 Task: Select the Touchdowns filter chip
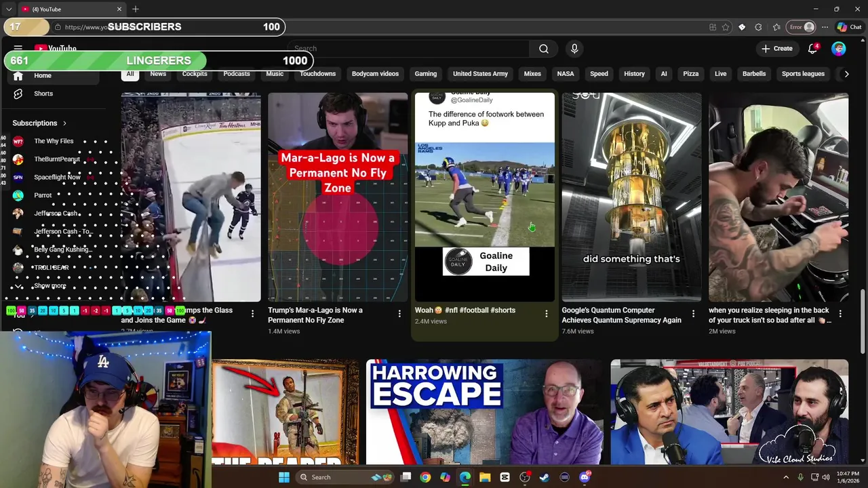(317, 74)
